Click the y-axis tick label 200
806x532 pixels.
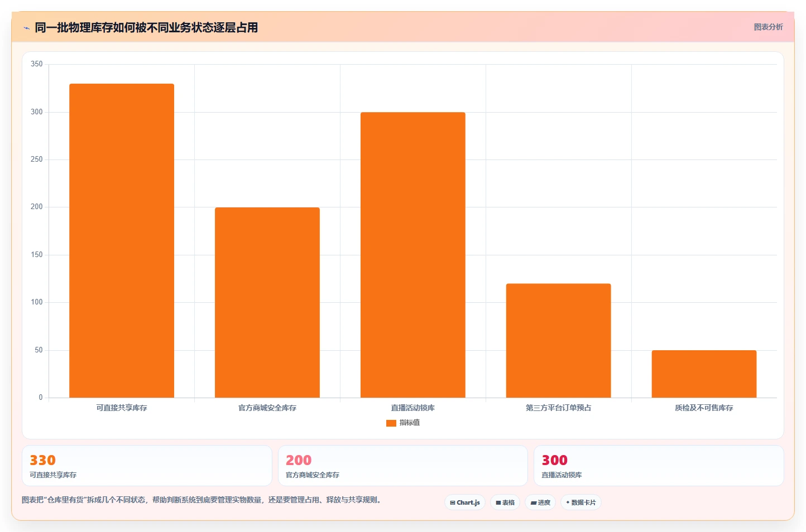point(37,207)
